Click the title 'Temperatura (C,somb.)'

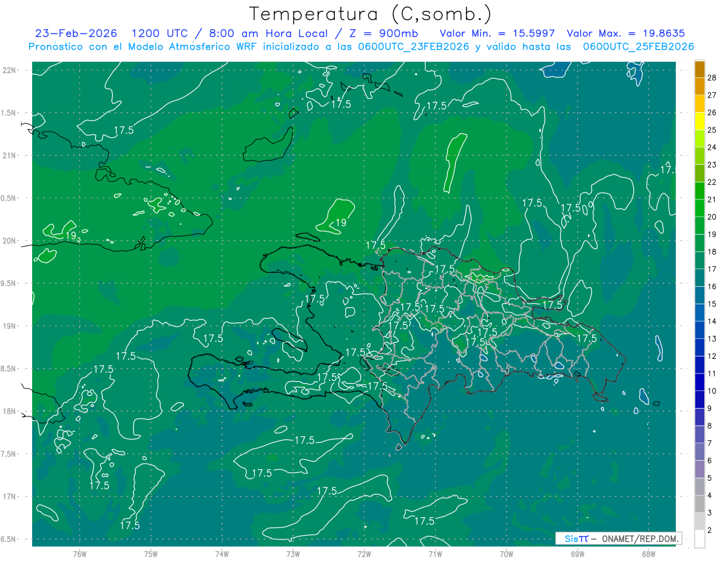click(x=370, y=14)
